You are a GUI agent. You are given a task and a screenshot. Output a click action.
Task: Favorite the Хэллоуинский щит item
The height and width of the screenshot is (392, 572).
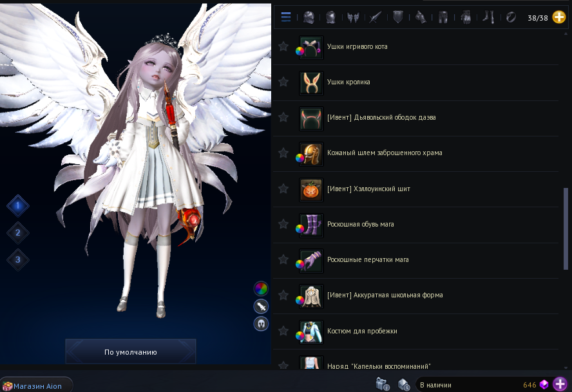(283, 189)
